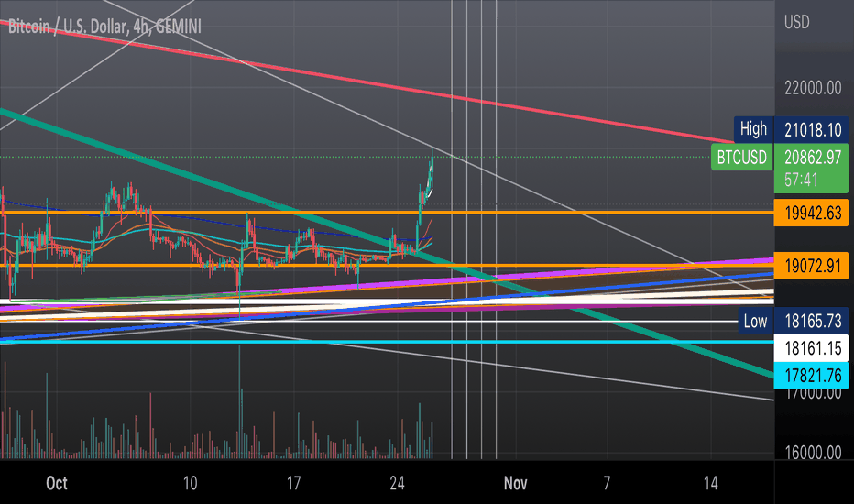Select the white price label 18161.15
Viewport: 854px width, 504px height.
(x=812, y=348)
